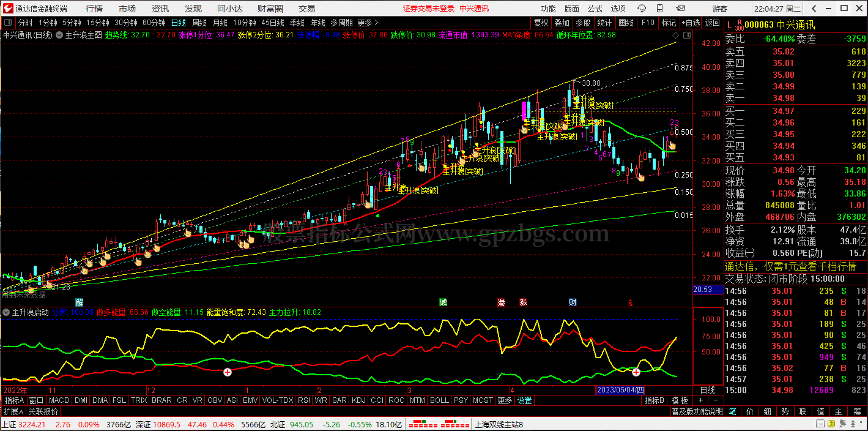868x431 pixels.
Task: Open the 公式 menu
Action: click(x=595, y=9)
